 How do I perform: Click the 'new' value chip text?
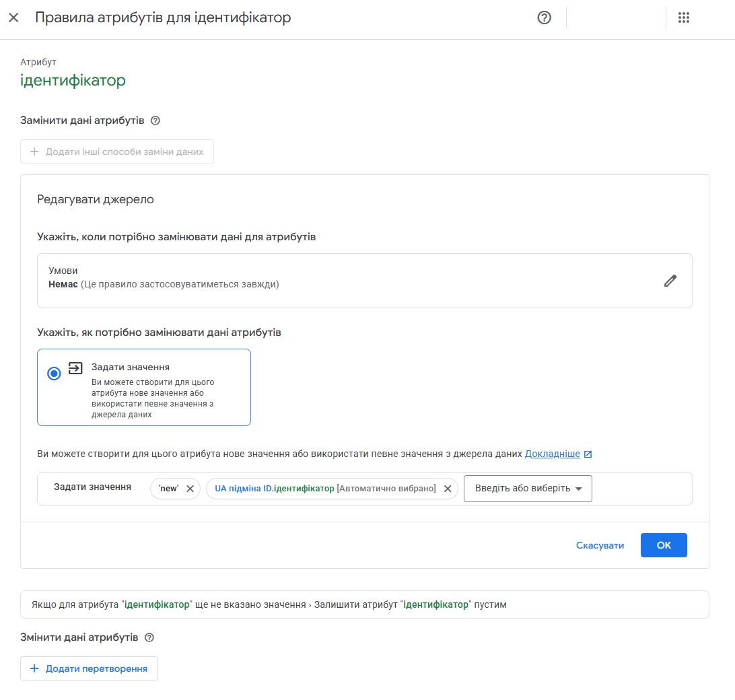click(x=168, y=489)
